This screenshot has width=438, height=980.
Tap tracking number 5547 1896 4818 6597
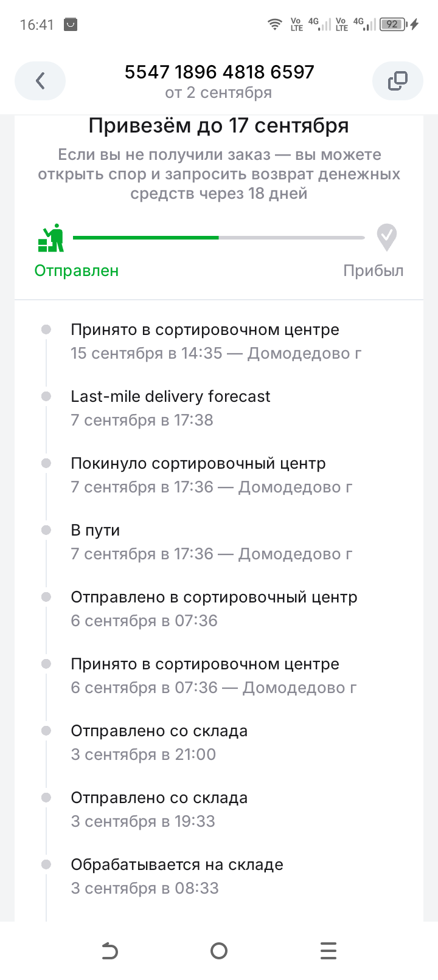(x=219, y=72)
